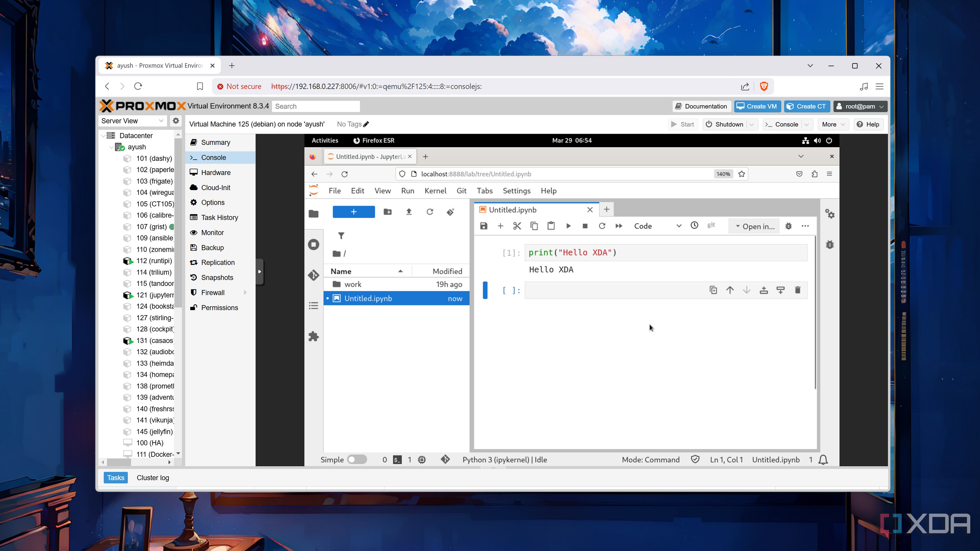Collapse the ayush node in the tree
The height and width of the screenshot is (551, 980).
pos(112,147)
